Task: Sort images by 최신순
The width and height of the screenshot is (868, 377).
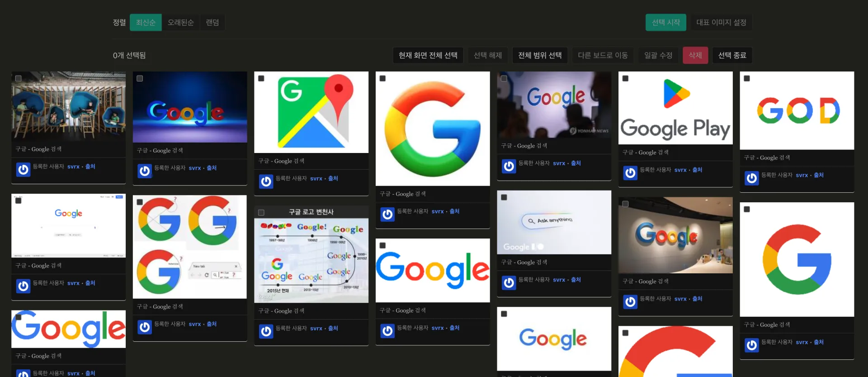Action: click(x=146, y=22)
